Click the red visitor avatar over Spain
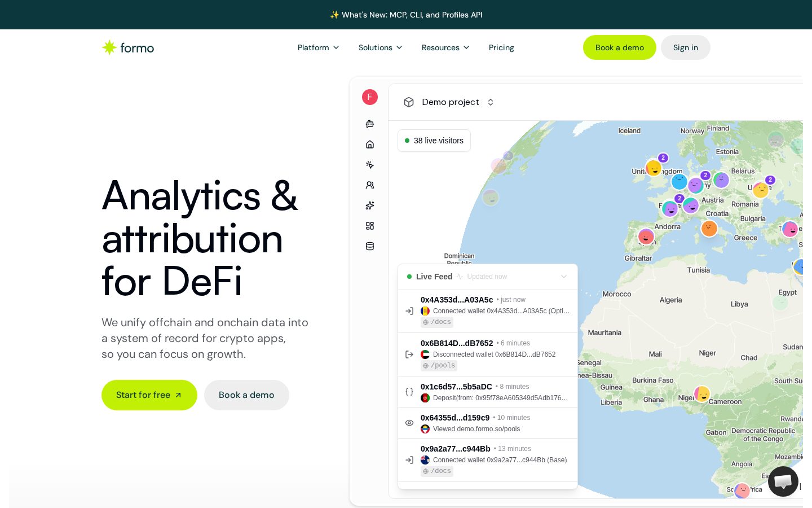The height and width of the screenshot is (508, 812). [646, 237]
